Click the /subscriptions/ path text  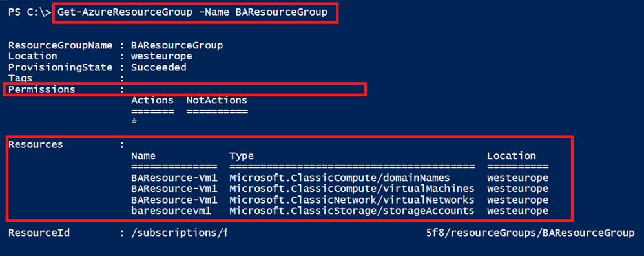coord(177,233)
